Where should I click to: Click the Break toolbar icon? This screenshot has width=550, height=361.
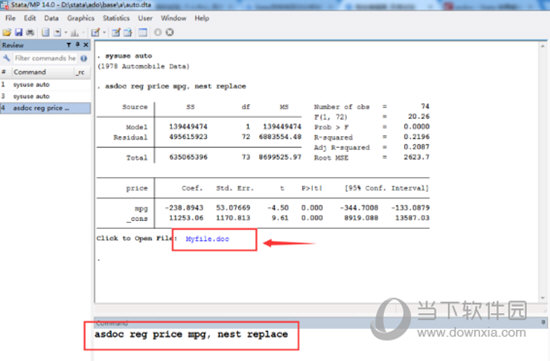point(170,32)
